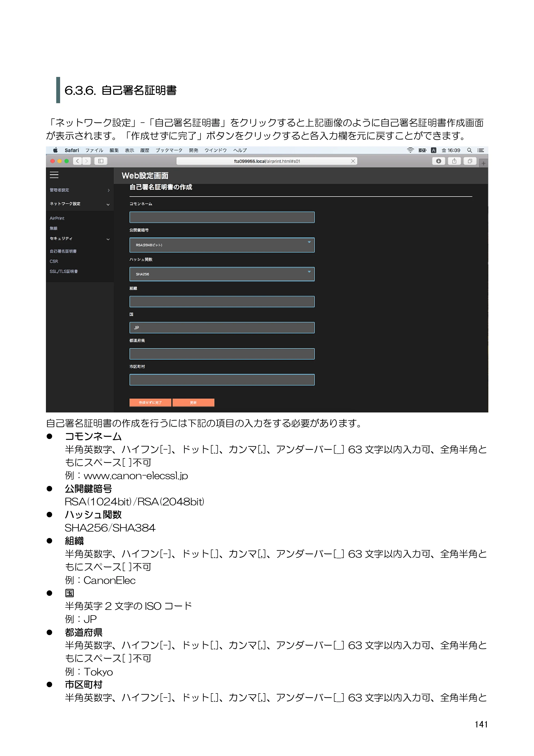Open CSR sidebar item
This screenshot has width=534, height=756.
click(54, 262)
